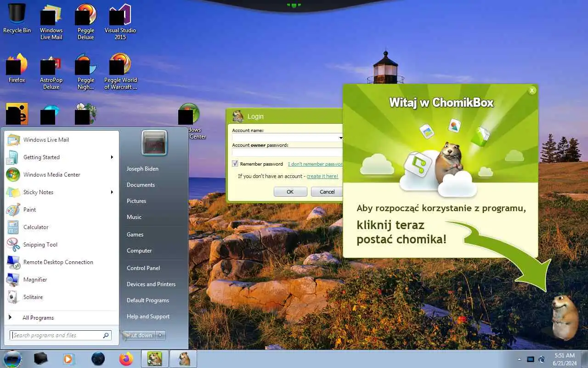The width and height of the screenshot is (588, 368).
Task: Click OK in the Login dialog
Action: (x=290, y=192)
